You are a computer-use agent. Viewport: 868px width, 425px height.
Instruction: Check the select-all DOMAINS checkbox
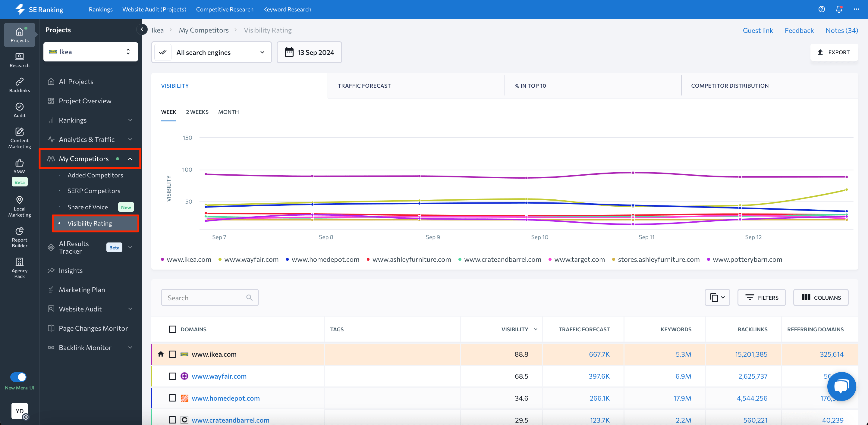[x=172, y=329]
